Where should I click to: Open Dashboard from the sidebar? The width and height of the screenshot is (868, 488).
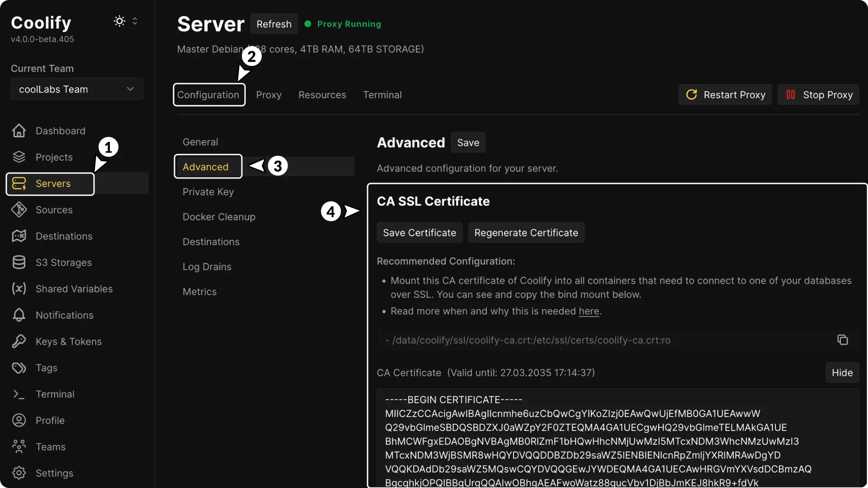[60, 131]
